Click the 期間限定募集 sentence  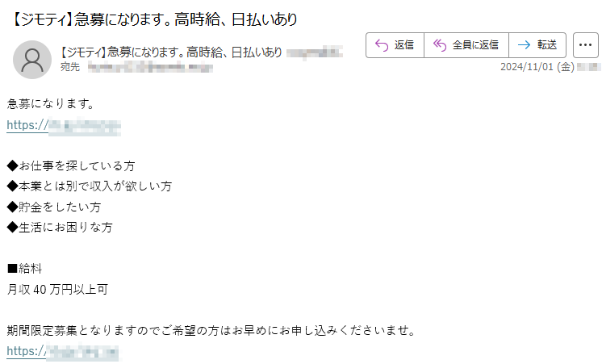(211, 331)
